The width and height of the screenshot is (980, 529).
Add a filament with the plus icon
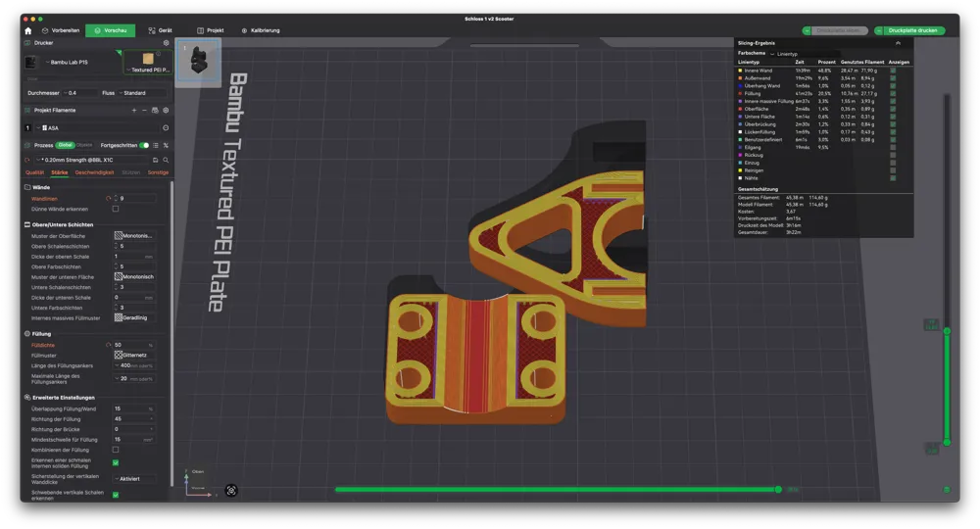tap(133, 111)
